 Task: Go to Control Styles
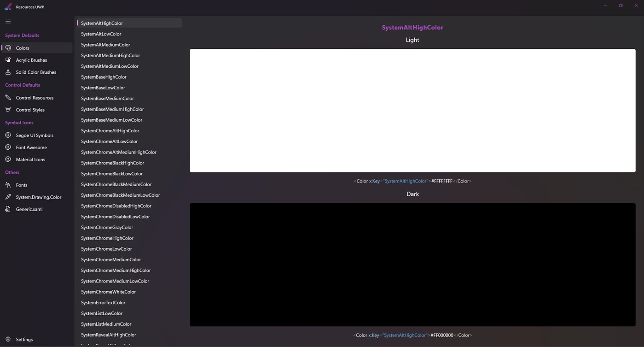tap(36, 110)
